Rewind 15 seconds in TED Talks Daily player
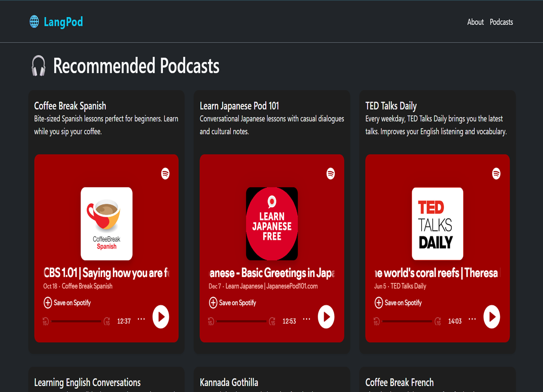This screenshot has width=543, height=392. pos(377,321)
